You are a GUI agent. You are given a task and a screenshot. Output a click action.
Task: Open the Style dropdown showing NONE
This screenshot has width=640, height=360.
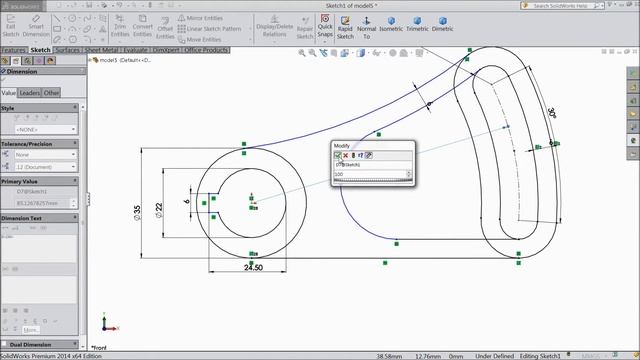45,129
